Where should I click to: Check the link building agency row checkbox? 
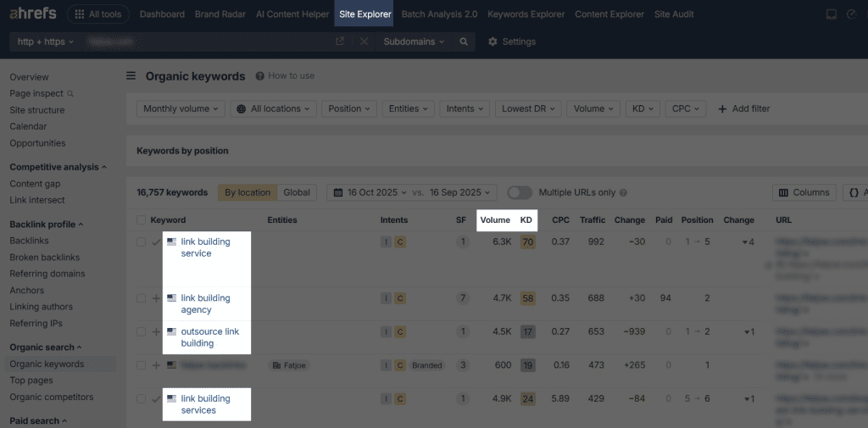pyautogui.click(x=142, y=298)
